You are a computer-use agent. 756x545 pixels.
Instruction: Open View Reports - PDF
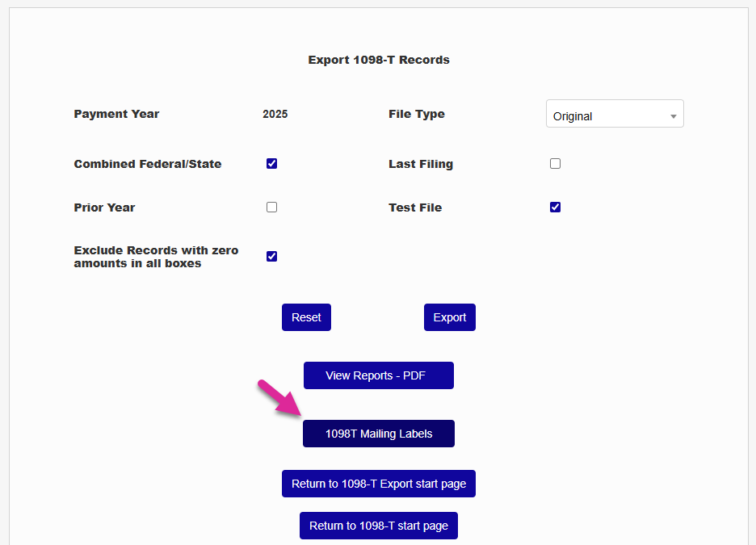point(378,375)
